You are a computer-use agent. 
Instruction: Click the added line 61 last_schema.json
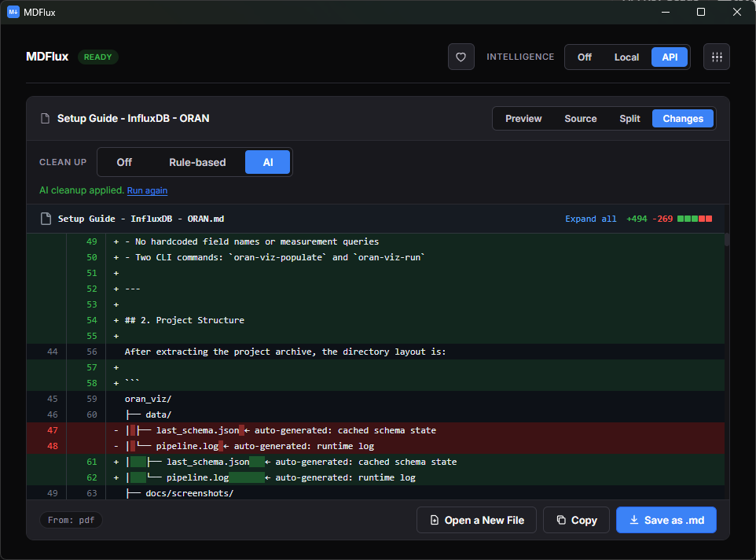coord(376,462)
